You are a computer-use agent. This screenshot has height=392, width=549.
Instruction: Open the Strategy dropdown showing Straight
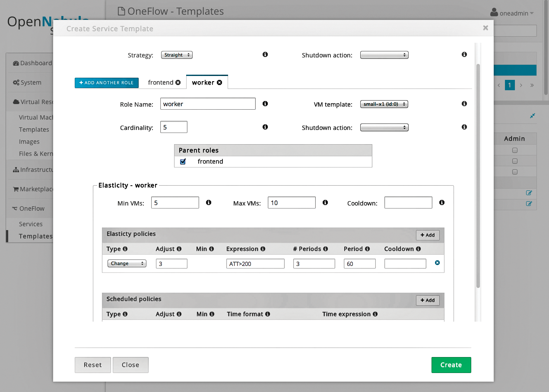(x=177, y=55)
